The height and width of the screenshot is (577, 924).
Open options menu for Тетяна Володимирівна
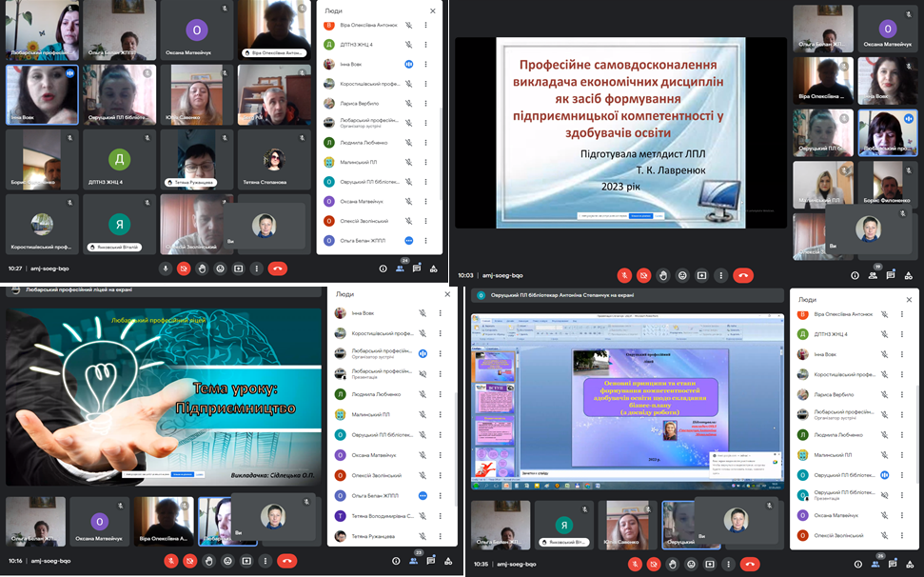[x=440, y=515]
